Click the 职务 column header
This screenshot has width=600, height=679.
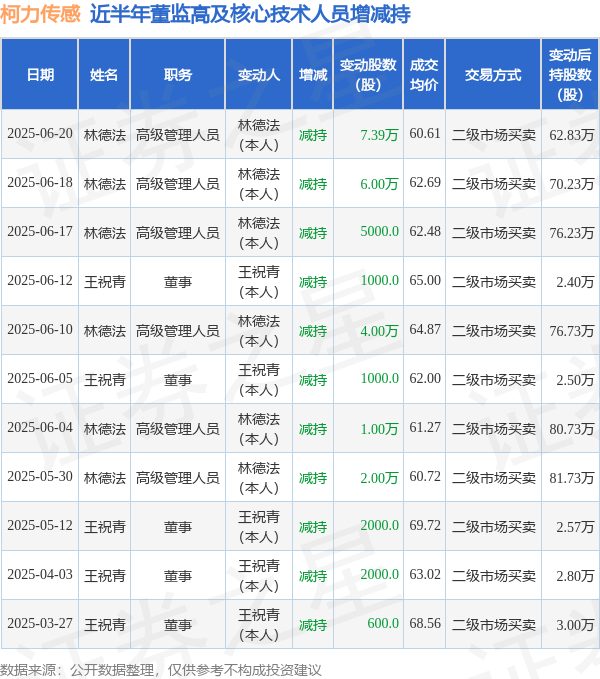(x=177, y=74)
